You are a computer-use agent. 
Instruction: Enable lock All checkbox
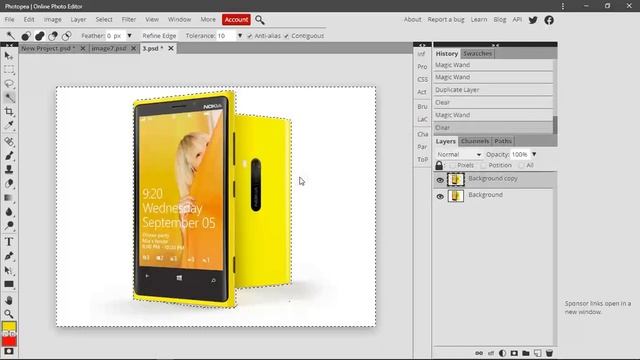point(521,165)
